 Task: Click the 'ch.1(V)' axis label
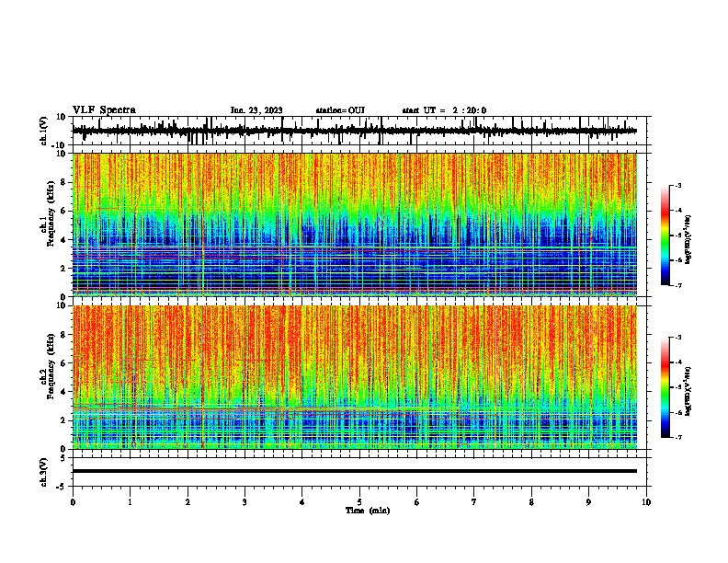pyautogui.click(x=44, y=131)
